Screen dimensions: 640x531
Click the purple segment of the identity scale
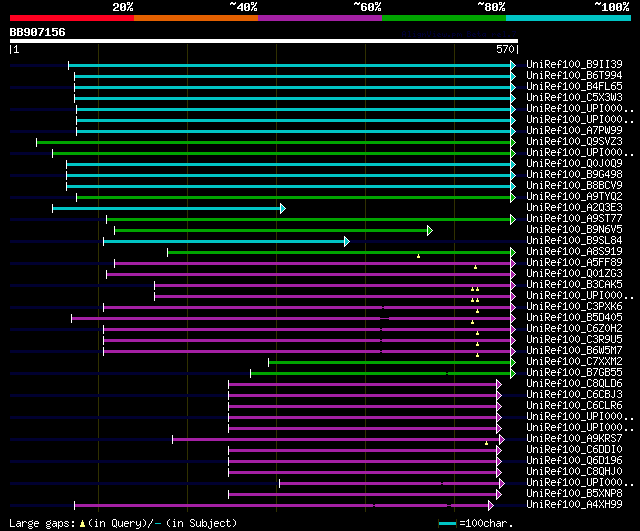pos(320,18)
